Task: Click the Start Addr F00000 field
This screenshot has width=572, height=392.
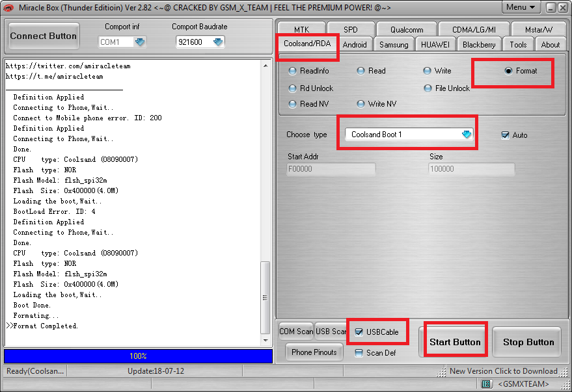Action: tap(331, 169)
